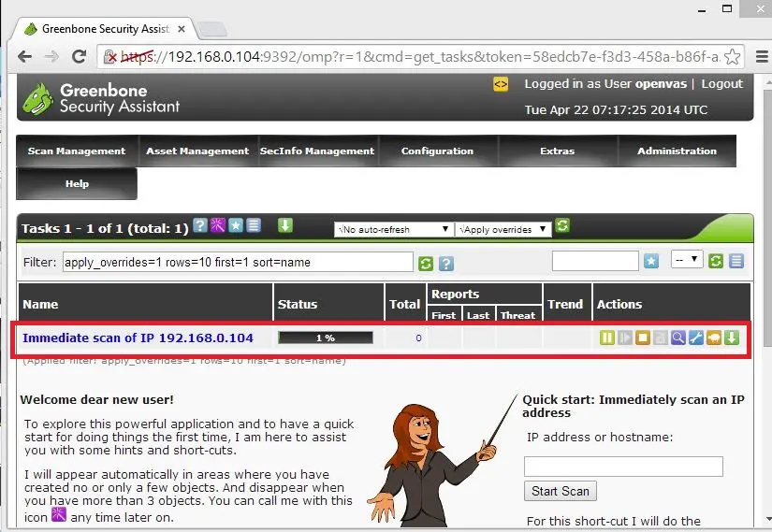Click the browser reload button
This screenshot has height=532, width=772.
79,57
